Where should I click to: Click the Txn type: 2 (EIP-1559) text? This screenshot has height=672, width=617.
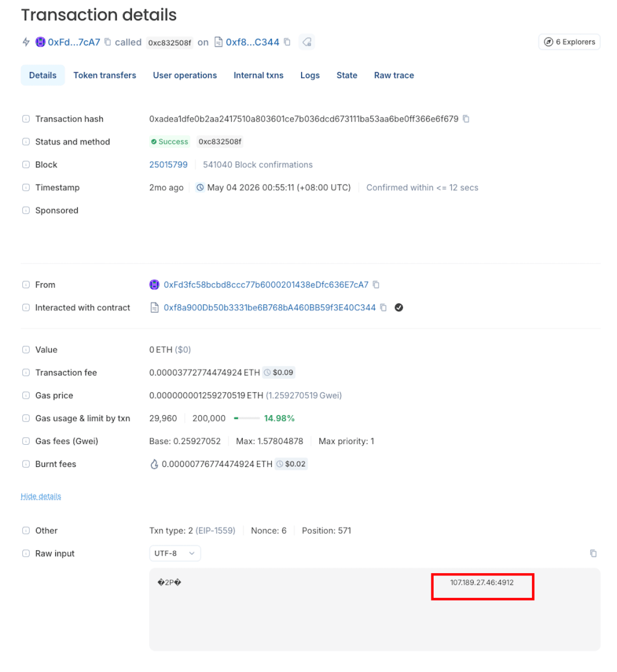point(192,530)
